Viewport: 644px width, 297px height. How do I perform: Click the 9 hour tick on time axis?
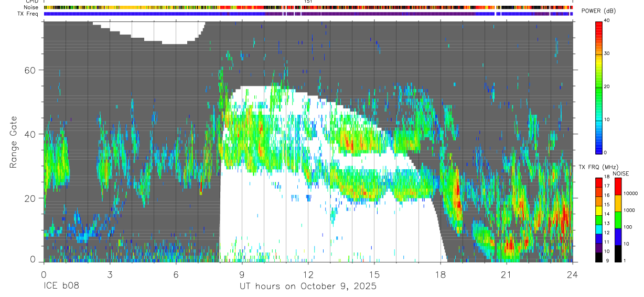(x=242, y=274)
